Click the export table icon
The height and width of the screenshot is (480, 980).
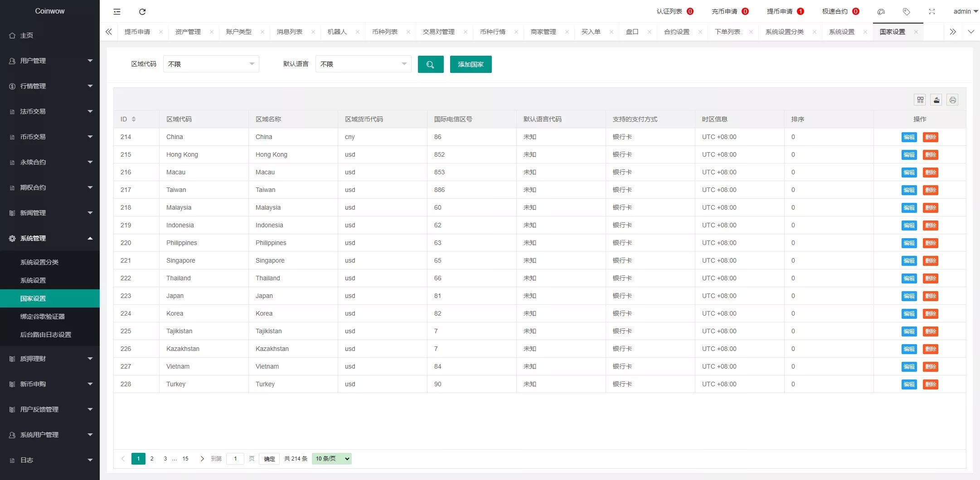(936, 100)
